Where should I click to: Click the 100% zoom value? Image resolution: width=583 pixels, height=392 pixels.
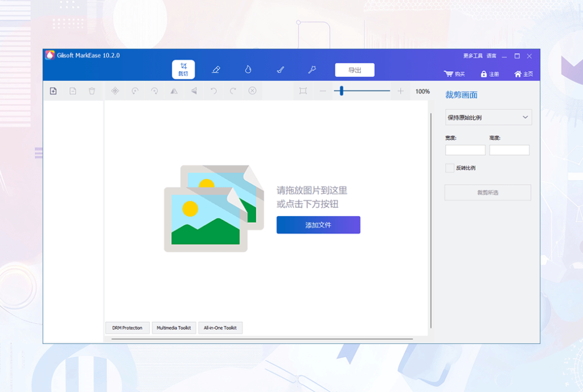[422, 92]
